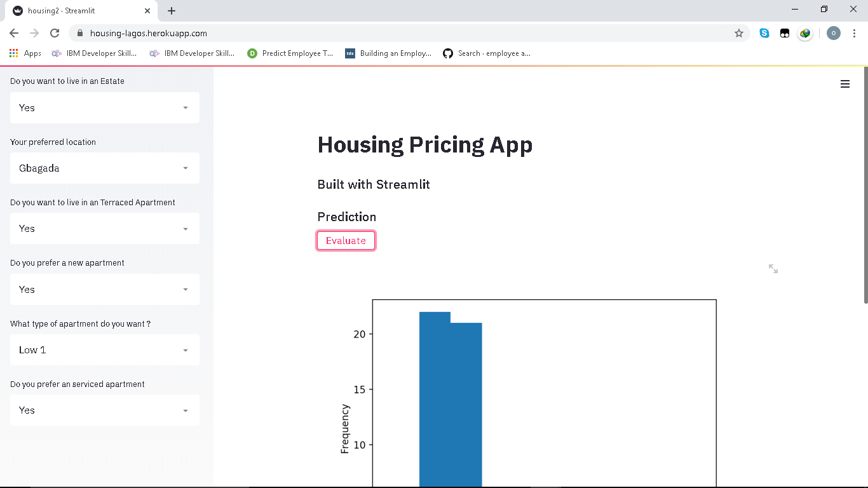Open the Predict Employee T... bookmark
868x488 pixels.
[290, 53]
